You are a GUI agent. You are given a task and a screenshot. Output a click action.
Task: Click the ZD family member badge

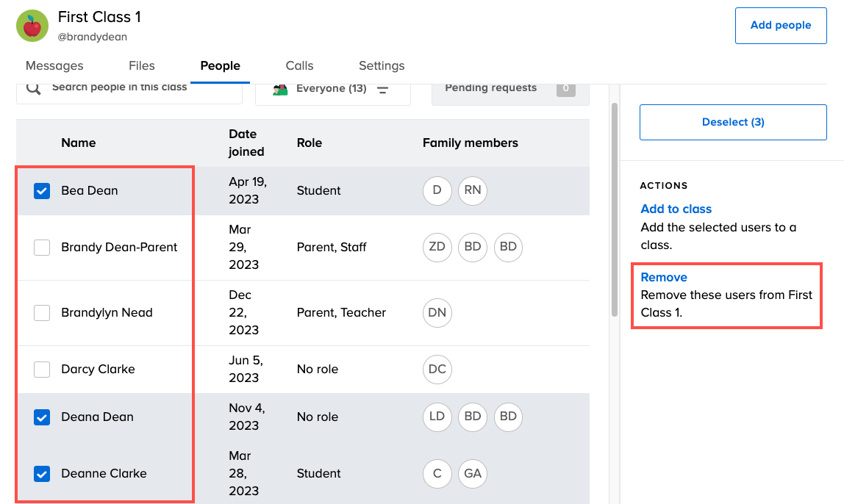pos(437,247)
